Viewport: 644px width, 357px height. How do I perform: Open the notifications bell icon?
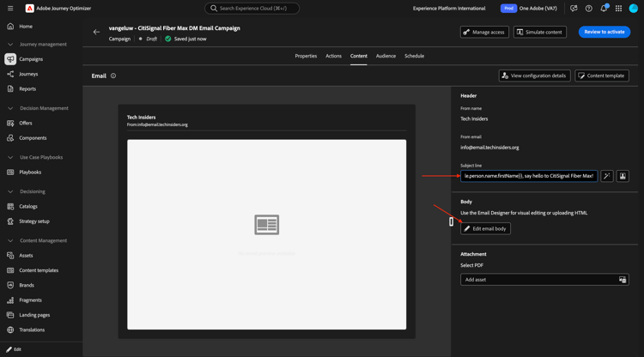click(604, 9)
